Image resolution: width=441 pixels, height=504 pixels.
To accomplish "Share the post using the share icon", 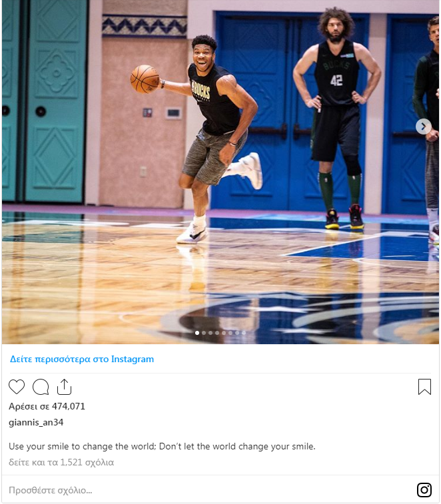I will (x=64, y=387).
